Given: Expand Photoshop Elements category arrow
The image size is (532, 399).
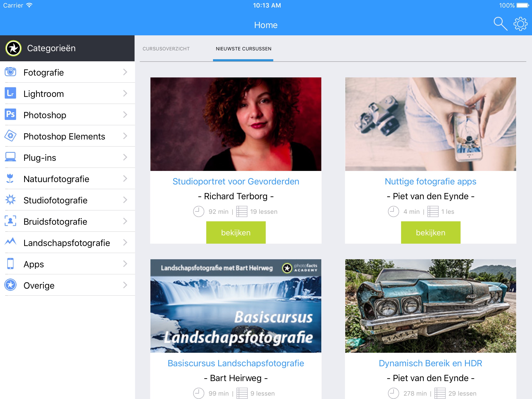Looking at the screenshot, I should [125, 136].
